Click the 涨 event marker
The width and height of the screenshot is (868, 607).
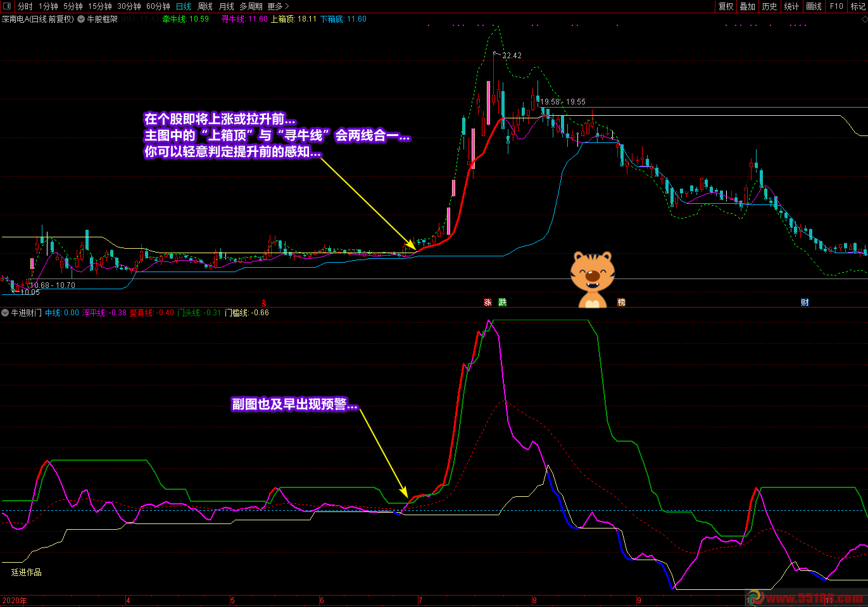click(487, 303)
